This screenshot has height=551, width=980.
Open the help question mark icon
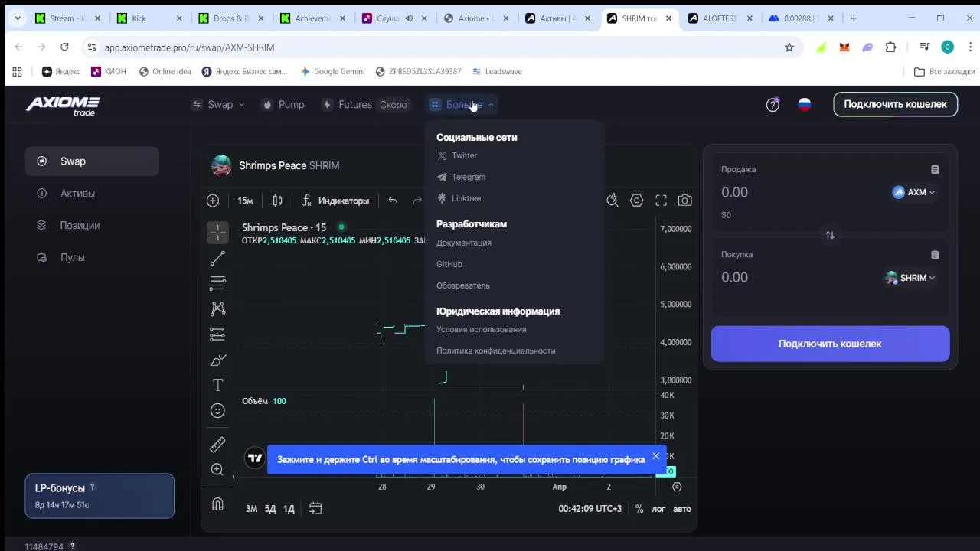[773, 105]
